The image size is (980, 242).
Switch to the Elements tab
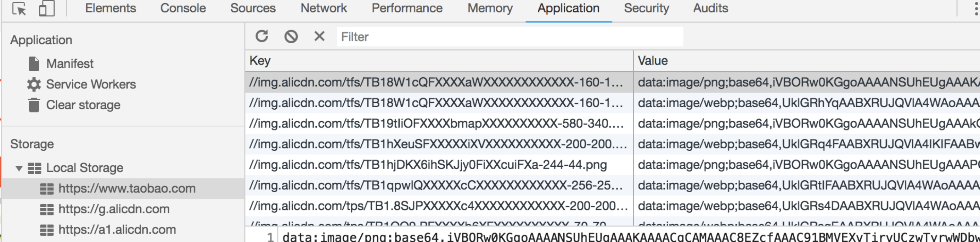pos(110,9)
